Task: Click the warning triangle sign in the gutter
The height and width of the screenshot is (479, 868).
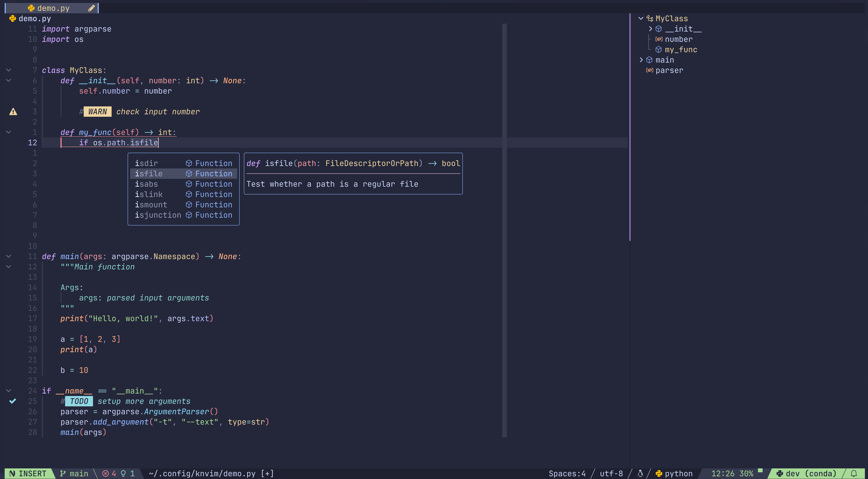Action: click(13, 112)
